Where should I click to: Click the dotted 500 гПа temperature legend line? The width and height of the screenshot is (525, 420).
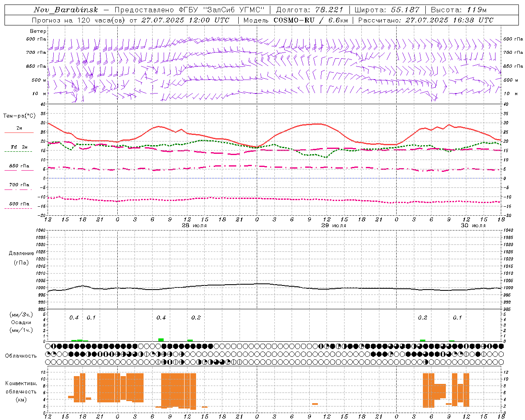18,209
